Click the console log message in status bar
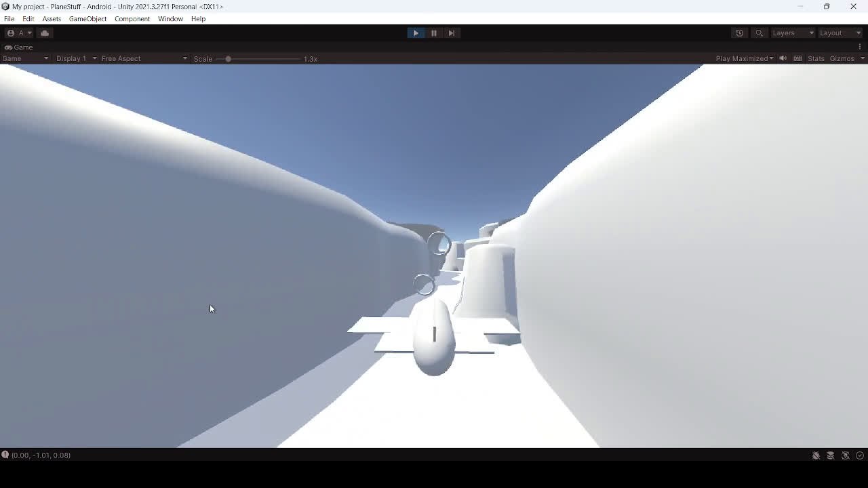The height and width of the screenshot is (488, 868). click(x=41, y=455)
